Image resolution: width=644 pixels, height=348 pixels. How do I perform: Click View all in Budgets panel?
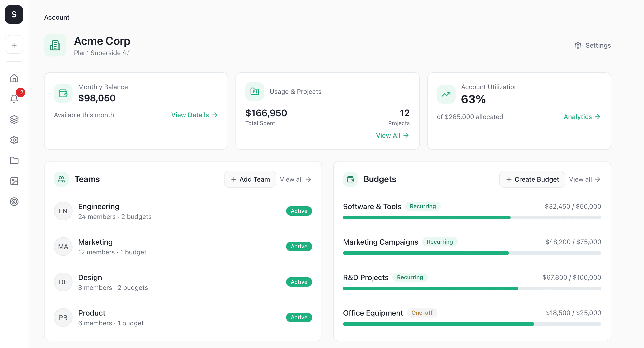click(585, 179)
